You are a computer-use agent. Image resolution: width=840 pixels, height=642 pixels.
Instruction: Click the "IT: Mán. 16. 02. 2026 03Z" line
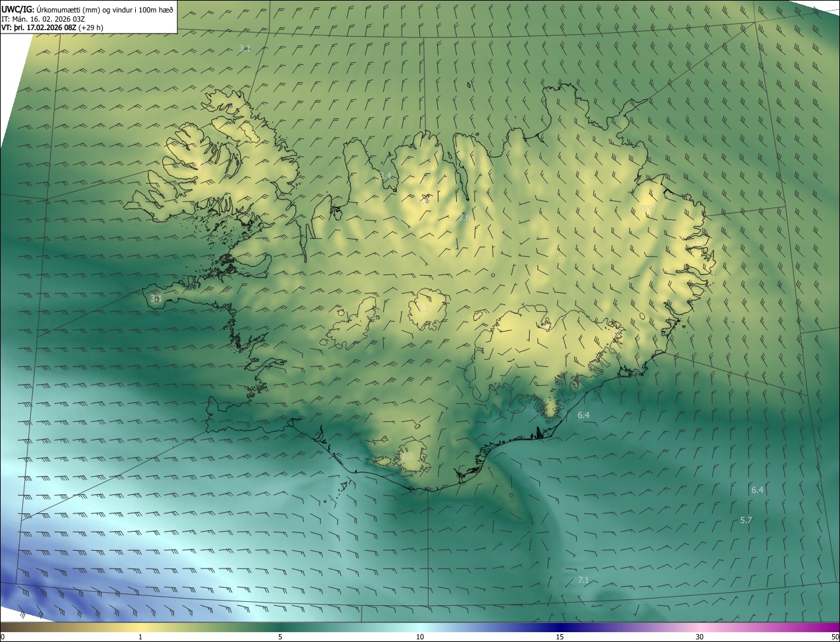pyautogui.click(x=45, y=18)
